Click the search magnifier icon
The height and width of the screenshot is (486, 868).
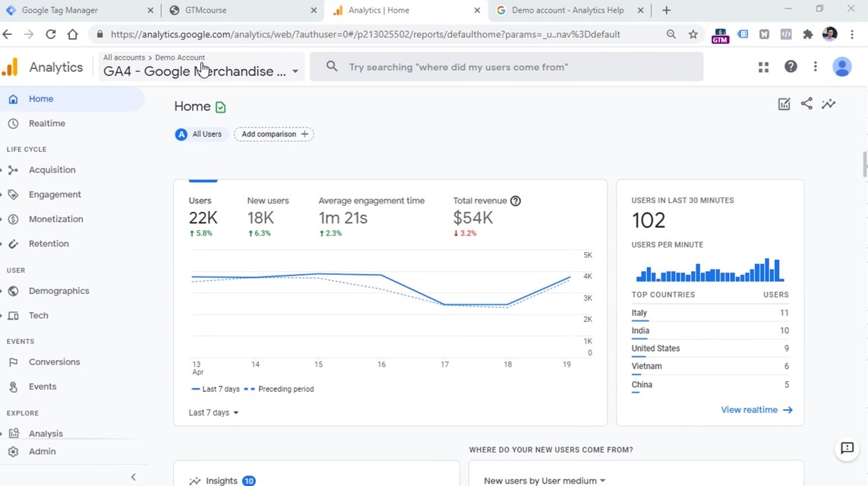click(x=332, y=67)
